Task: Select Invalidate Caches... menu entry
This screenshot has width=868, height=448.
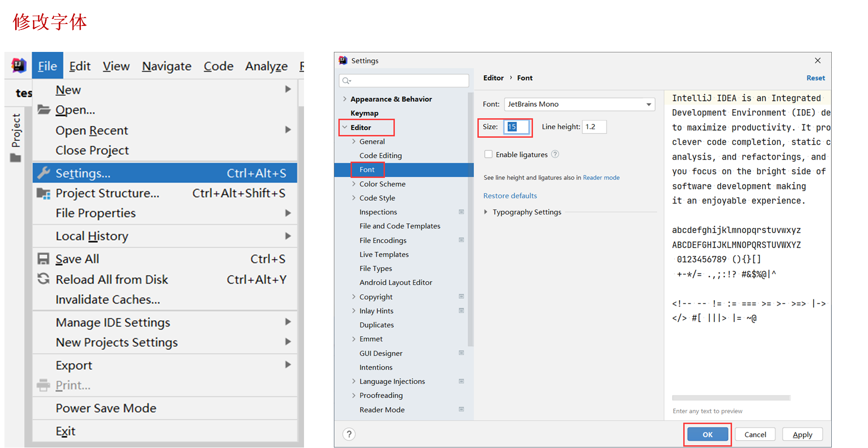Action: coord(165,299)
